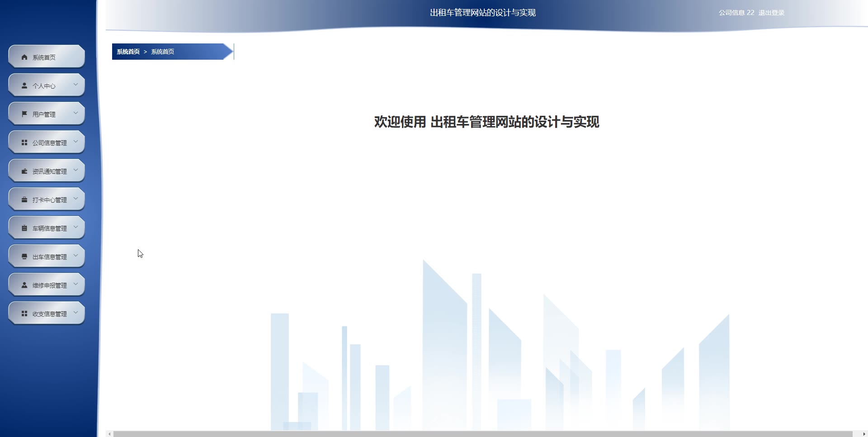868x437 pixels.
Task: Open the 出车信息管理 menu label
Action: point(50,257)
